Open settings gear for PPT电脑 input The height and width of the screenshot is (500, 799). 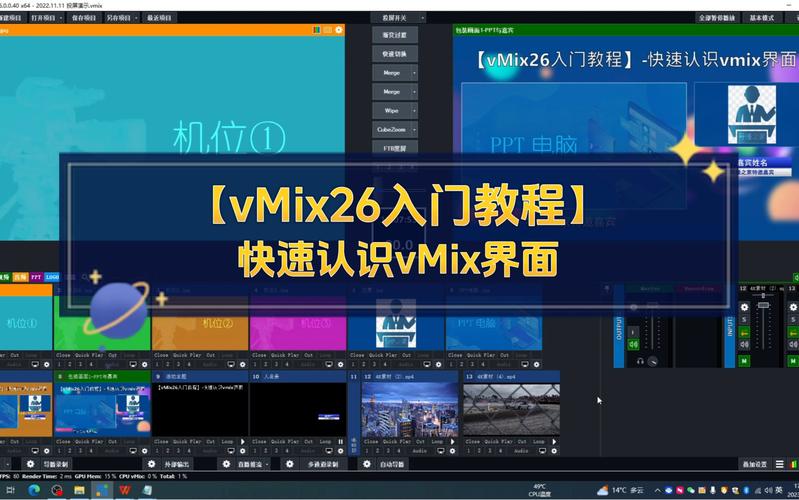(537, 364)
